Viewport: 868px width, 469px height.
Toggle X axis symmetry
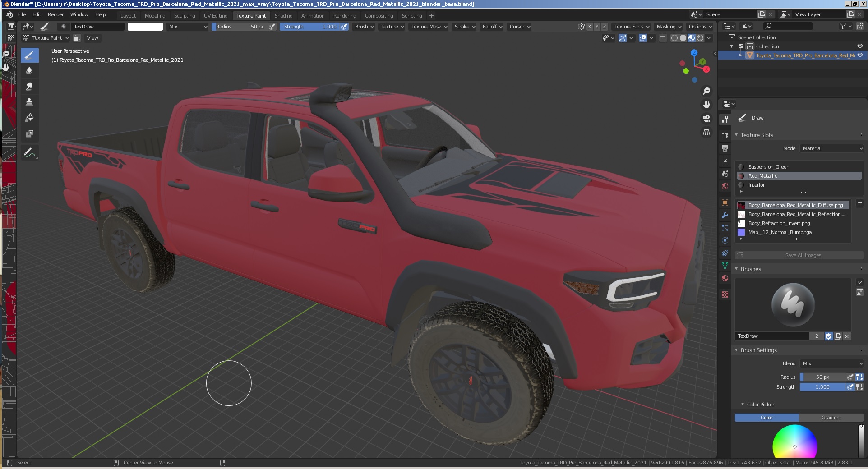[589, 27]
